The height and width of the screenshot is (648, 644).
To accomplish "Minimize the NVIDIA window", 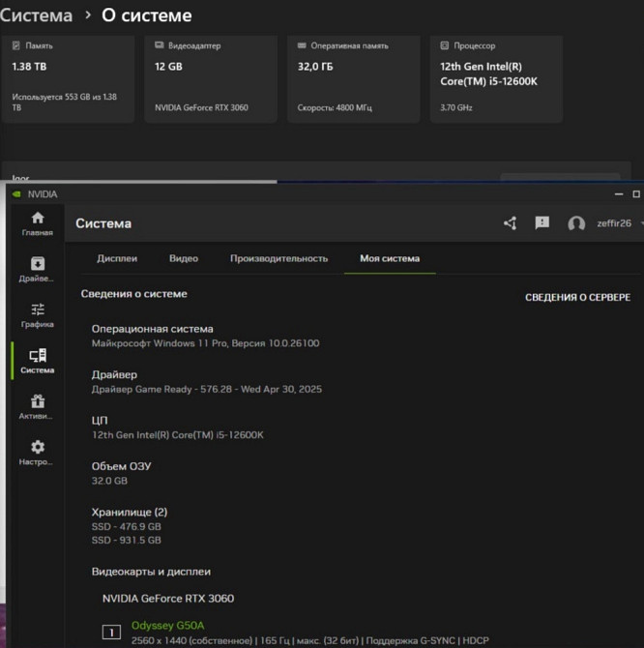I will [619, 193].
